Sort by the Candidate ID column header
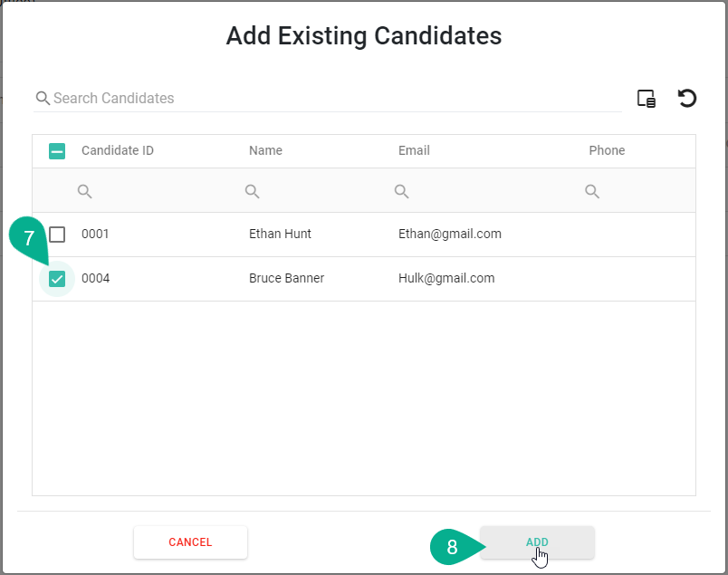Image resolution: width=728 pixels, height=575 pixels. click(x=118, y=150)
